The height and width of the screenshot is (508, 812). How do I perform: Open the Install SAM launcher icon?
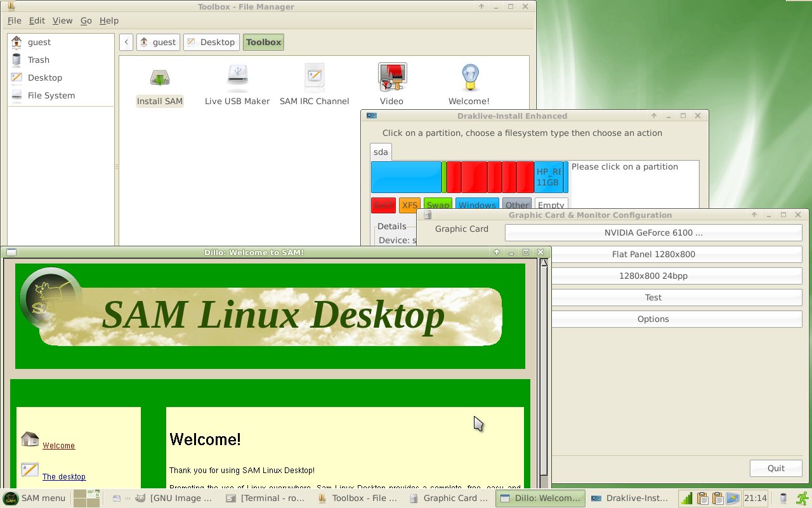(160, 77)
